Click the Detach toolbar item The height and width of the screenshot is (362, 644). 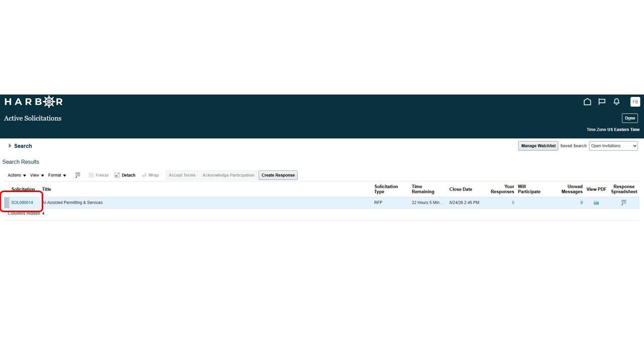coord(125,175)
